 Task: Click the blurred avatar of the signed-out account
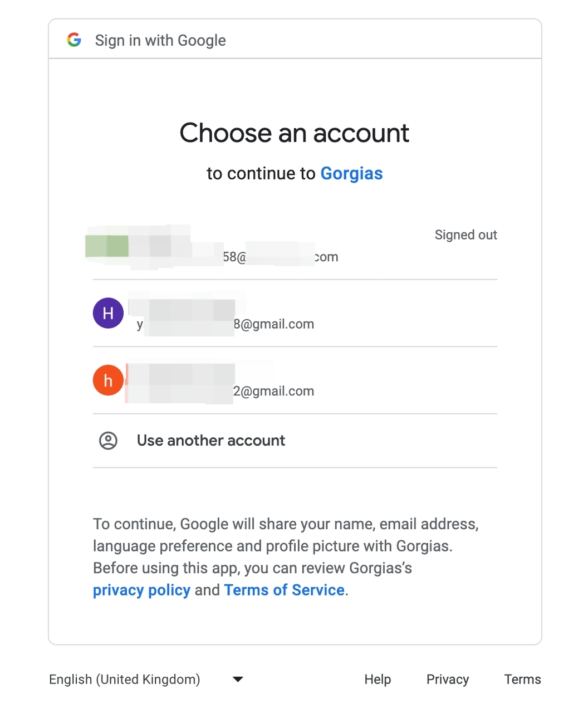pos(107,246)
